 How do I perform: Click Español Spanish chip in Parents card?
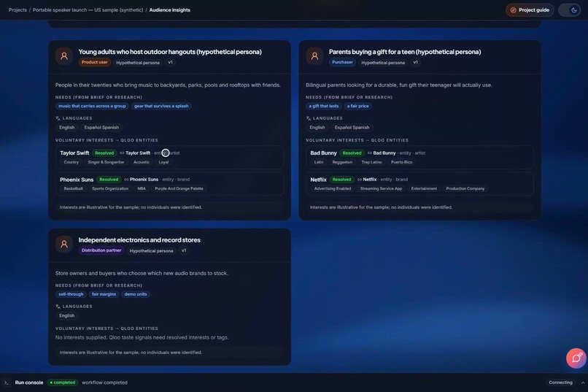coord(352,128)
